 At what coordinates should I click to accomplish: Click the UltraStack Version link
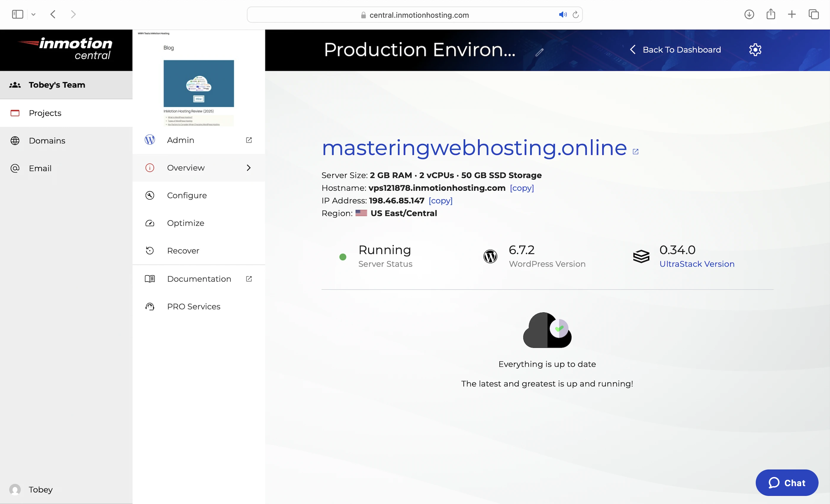tap(697, 264)
